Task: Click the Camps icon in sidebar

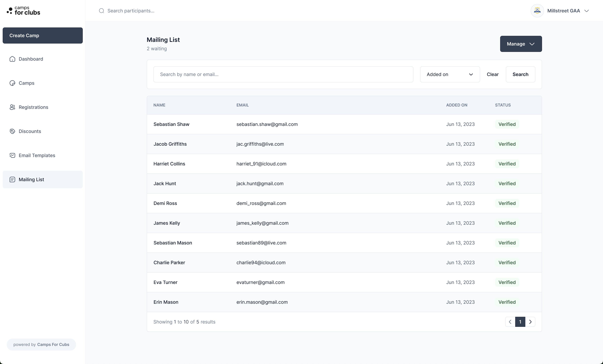Action: [12, 83]
